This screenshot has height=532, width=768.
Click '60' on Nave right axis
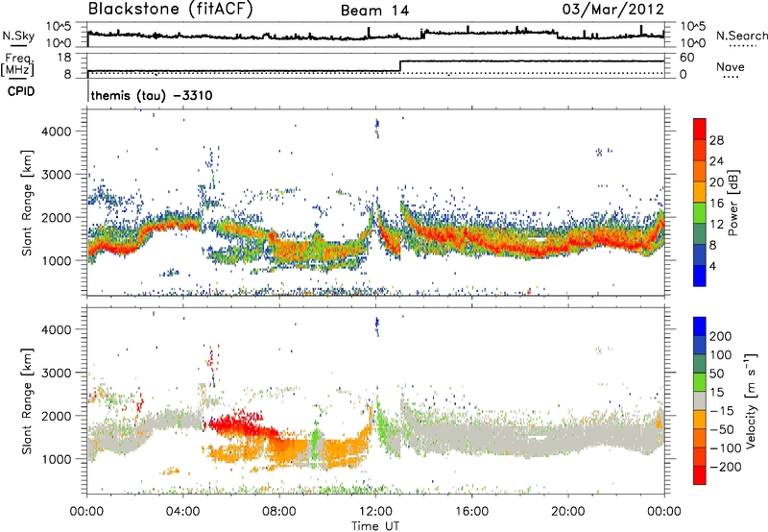687,58
